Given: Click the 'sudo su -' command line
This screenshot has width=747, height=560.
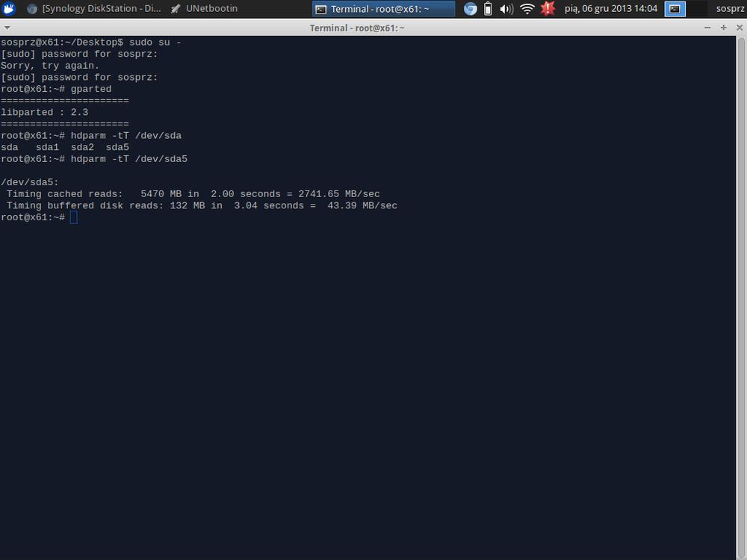Looking at the screenshot, I should (91, 43).
